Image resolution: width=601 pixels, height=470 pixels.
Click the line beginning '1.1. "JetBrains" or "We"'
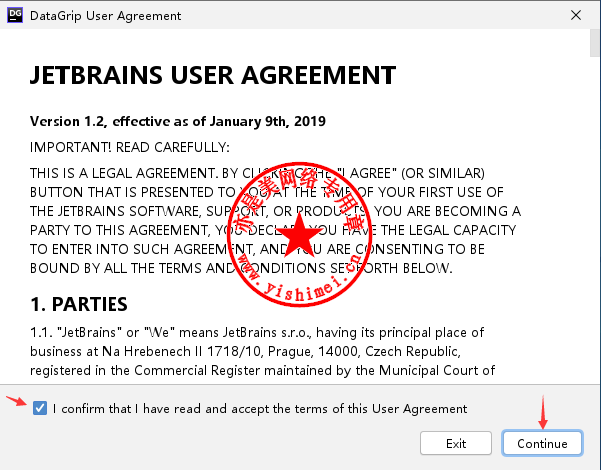[x=257, y=332]
